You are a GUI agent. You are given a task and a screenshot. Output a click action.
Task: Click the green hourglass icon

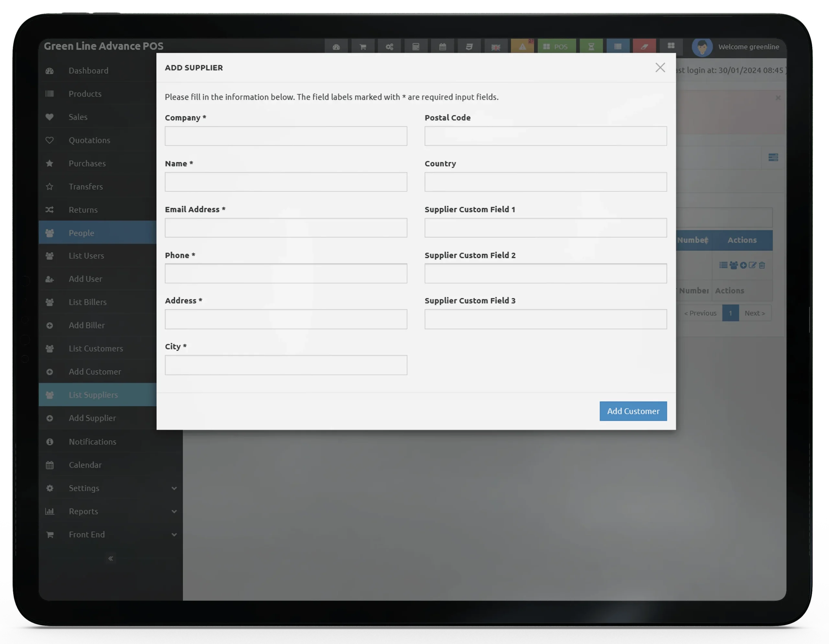(x=591, y=46)
